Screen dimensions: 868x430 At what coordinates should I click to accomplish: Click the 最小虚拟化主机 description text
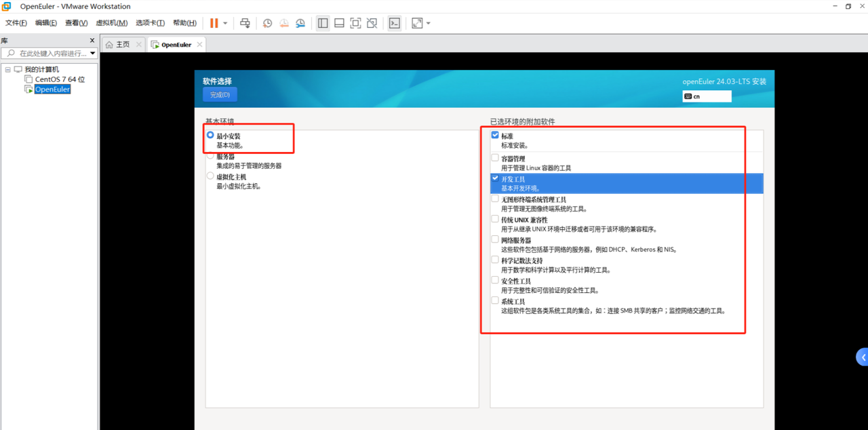pos(239,187)
